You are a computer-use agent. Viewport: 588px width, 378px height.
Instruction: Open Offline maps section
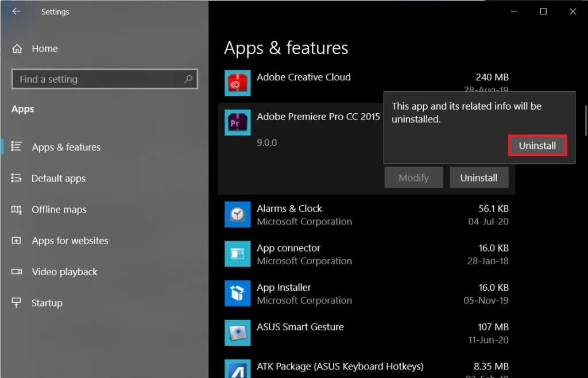click(59, 209)
